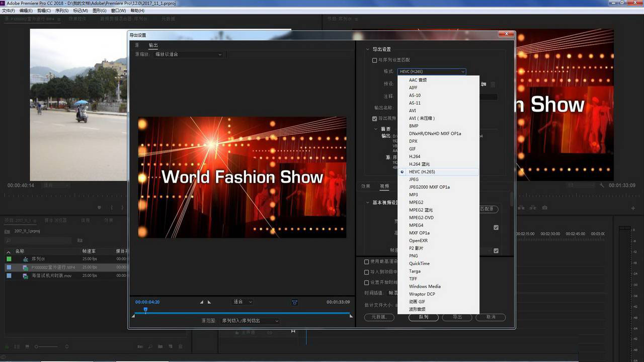Switch to the 源 tab
644x362 pixels.
coord(136,45)
